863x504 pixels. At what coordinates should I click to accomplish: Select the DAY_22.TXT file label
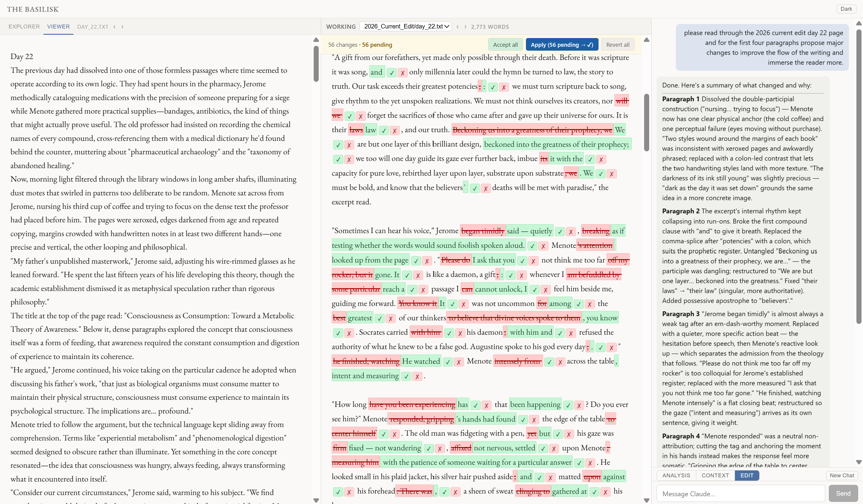pyautogui.click(x=92, y=27)
